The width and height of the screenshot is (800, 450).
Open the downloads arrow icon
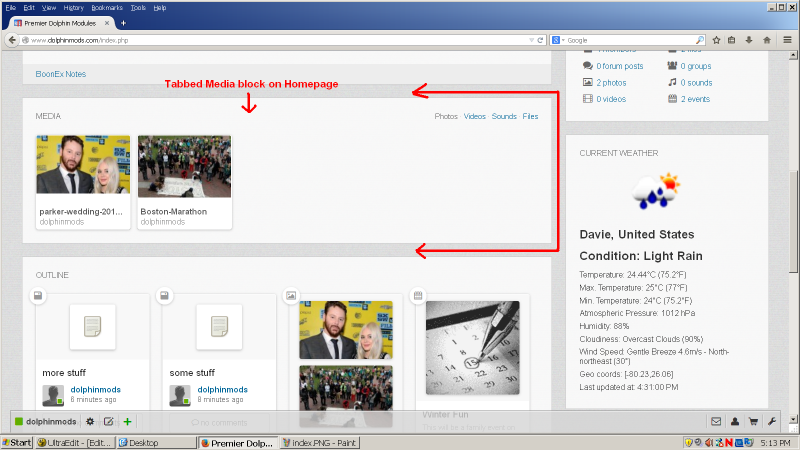(749, 40)
